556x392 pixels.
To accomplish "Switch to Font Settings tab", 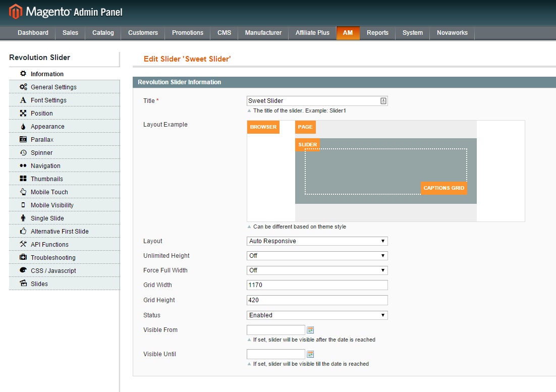I will click(x=64, y=100).
